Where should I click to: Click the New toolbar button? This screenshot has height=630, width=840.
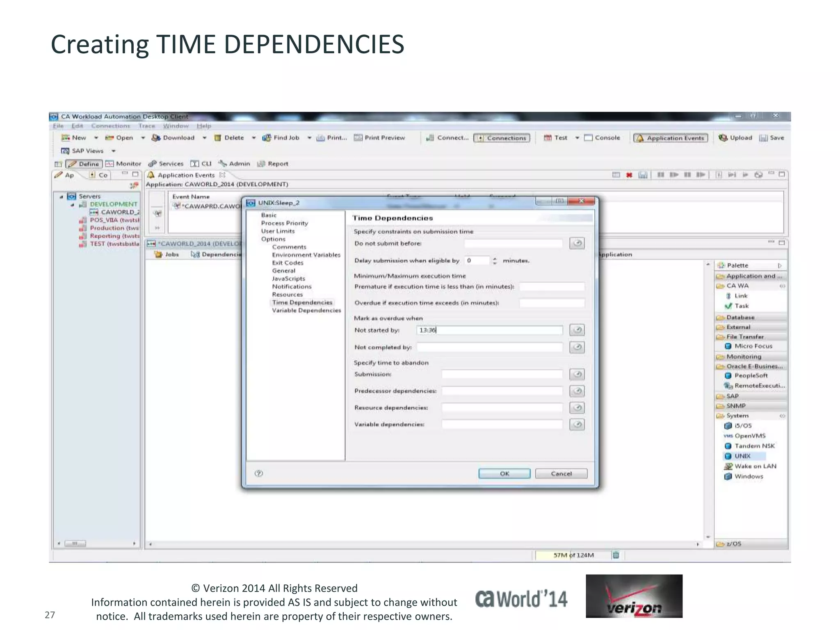74,138
